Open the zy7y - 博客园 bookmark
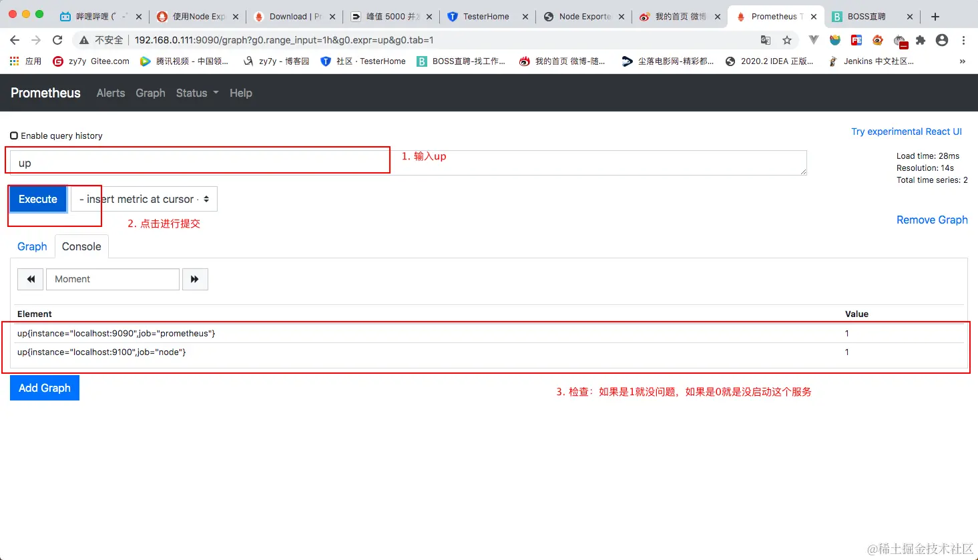 click(276, 61)
